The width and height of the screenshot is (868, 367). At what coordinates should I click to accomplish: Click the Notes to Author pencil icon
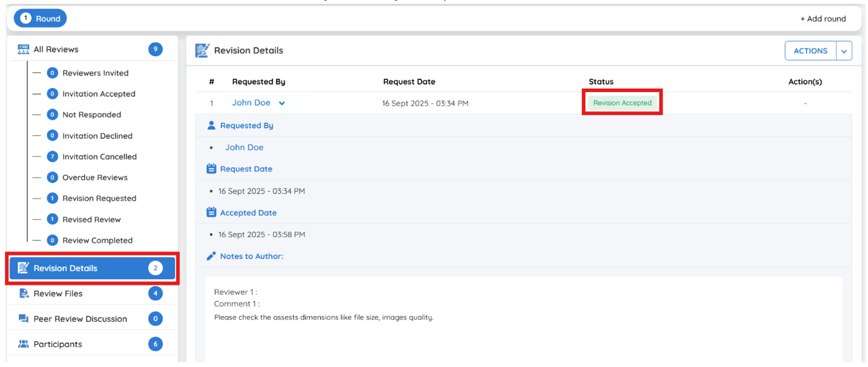coord(211,256)
